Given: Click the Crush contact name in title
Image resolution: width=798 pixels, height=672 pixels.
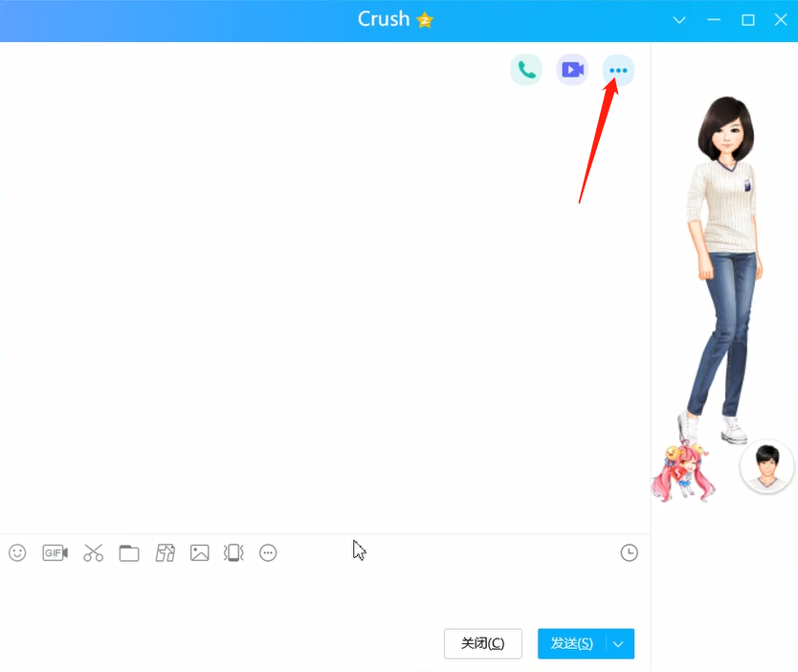Looking at the screenshot, I should coord(384,19).
